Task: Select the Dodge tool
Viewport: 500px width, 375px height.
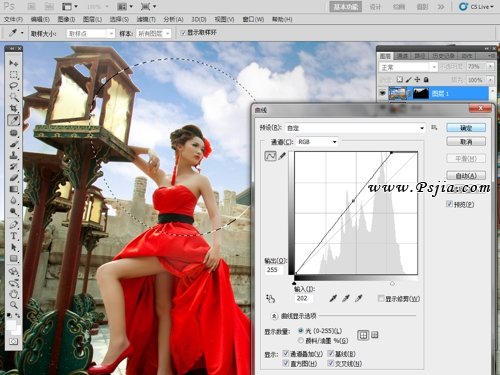Action: pos(14,212)
